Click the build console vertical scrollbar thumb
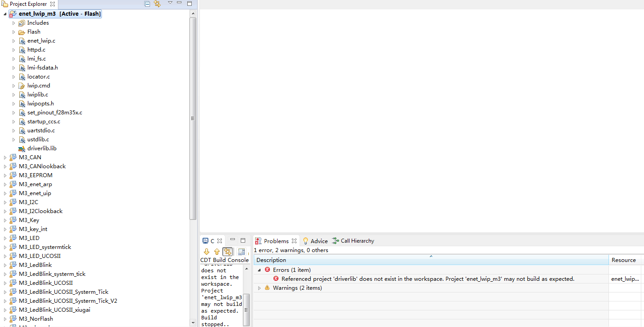 click(x=247, y=310)
